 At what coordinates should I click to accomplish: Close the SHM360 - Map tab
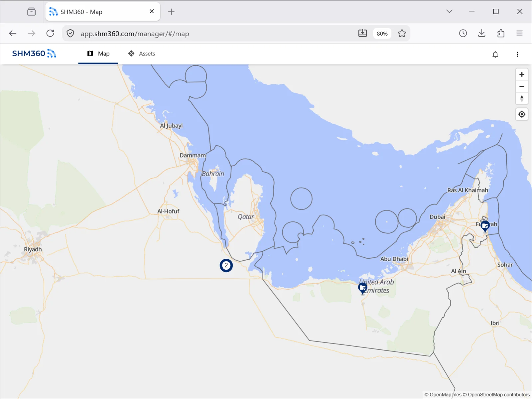tap(152, 12)
